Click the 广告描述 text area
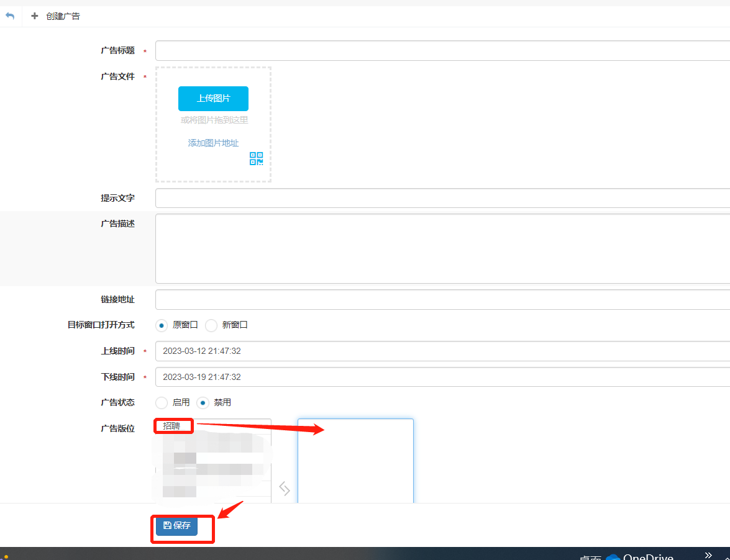This screenshot has width=730, height=560. coord(442,248)
